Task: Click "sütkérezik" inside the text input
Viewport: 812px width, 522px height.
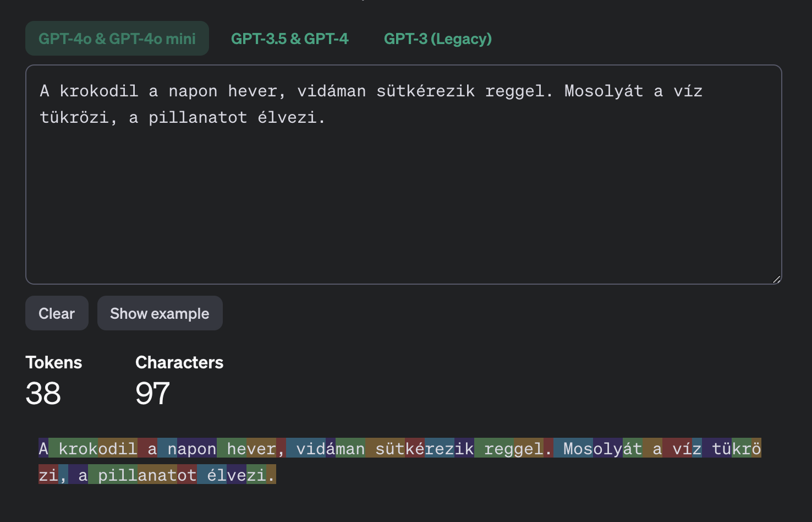Action: (425, 91)
